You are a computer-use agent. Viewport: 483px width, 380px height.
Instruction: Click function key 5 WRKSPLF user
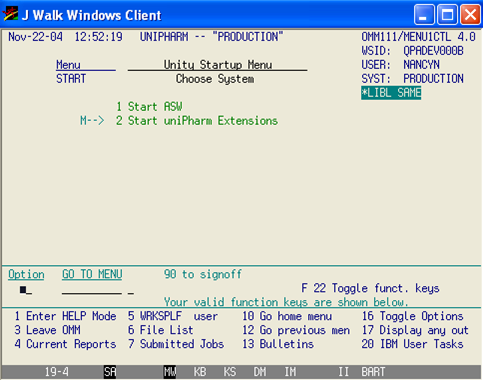click(173, 316)
